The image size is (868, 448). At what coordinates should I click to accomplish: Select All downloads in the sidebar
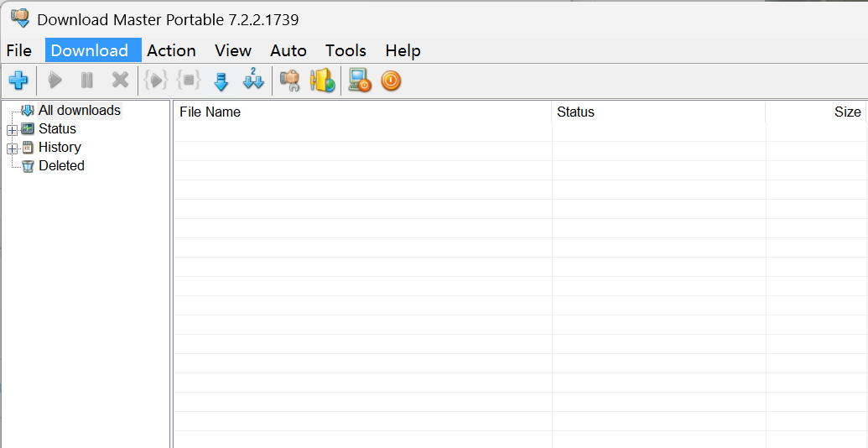click(79, 111)
